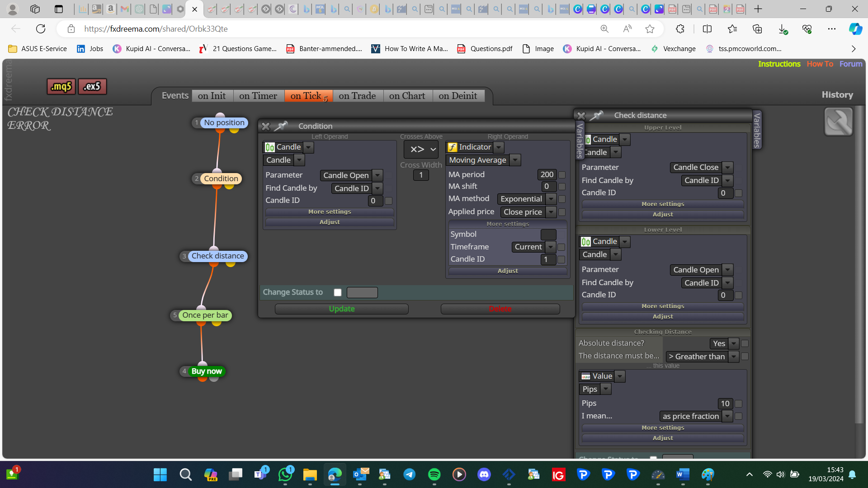Open the browser Collections icon
This screenshot has width=868, height=488.
(757, 29)
